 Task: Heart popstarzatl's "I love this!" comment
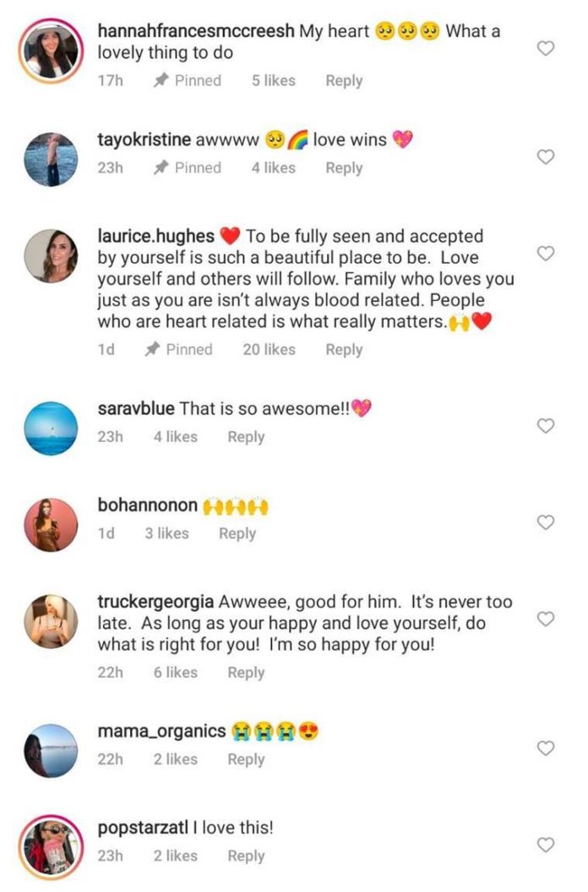point(546,845)
